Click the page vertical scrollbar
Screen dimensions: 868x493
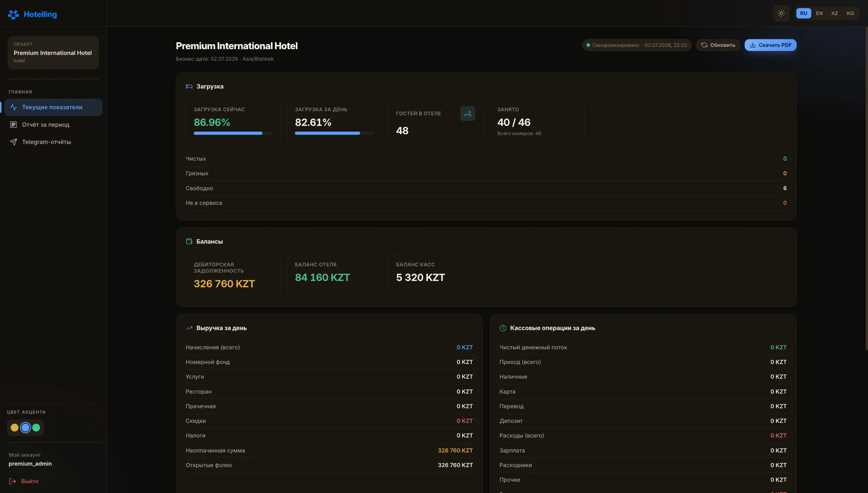coord(866,189)
